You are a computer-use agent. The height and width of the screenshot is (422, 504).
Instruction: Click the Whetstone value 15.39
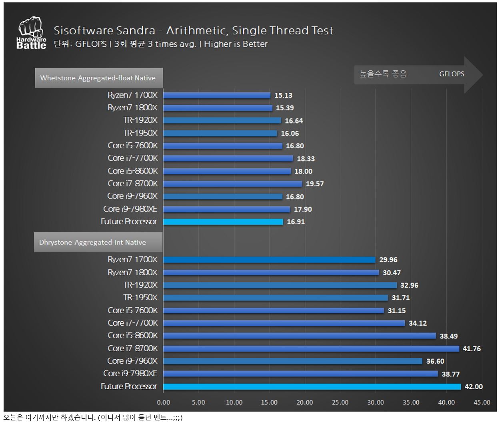285,108
